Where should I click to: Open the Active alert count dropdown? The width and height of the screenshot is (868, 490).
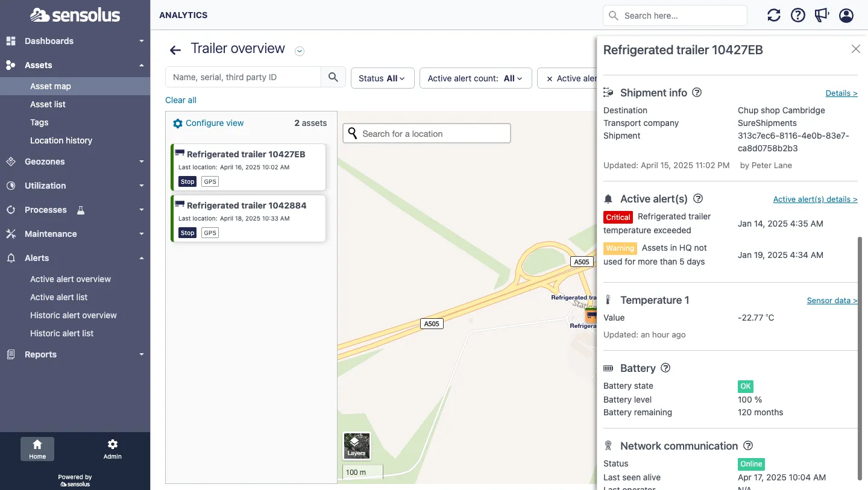click(x=474, y=78)
